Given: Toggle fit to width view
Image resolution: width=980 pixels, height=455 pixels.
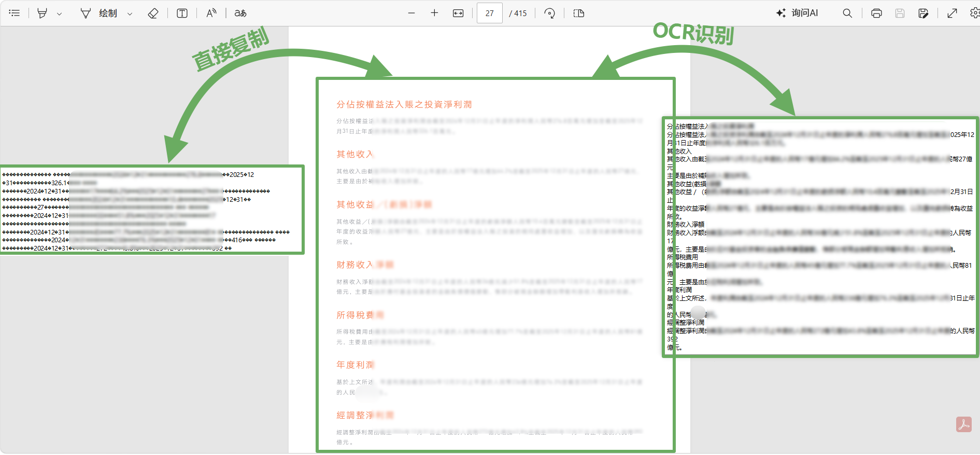Looking at the screenshot, I should (x=458, y=13).
